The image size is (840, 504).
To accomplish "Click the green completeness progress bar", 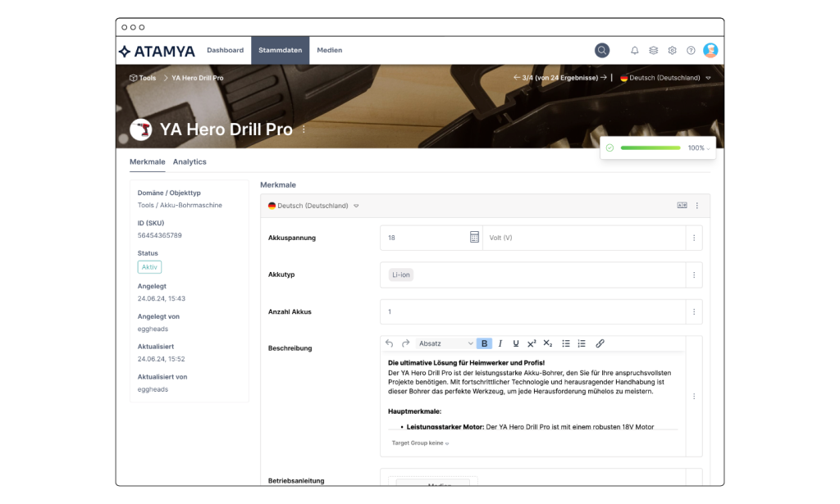I will pos(651,148).
